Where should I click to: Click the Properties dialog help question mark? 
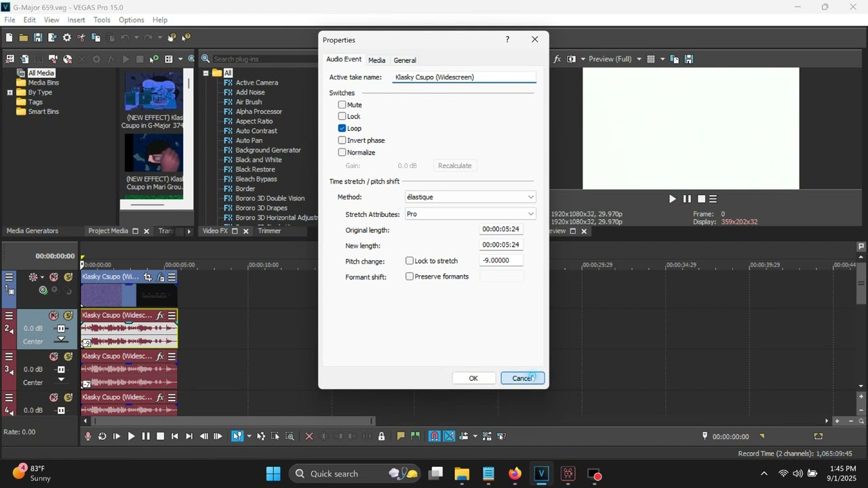(x=507, y=39)
